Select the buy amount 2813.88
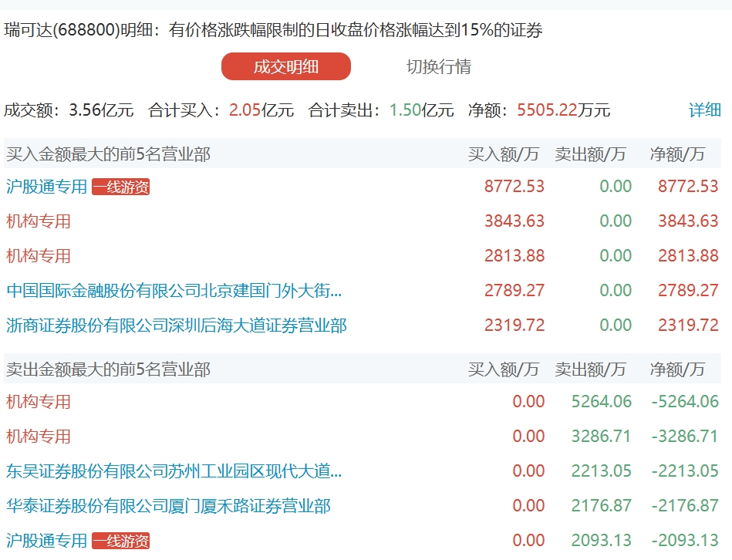 [514, 256]
